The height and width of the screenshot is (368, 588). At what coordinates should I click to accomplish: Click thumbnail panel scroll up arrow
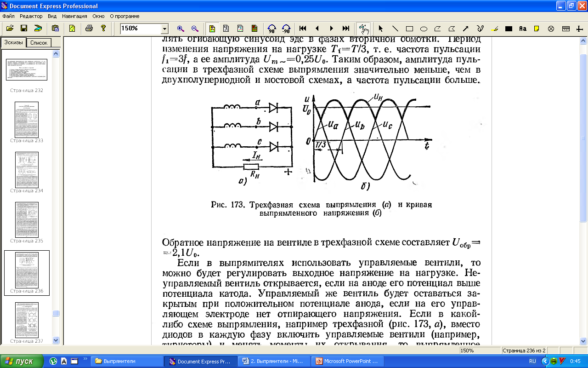pos(56,54)
